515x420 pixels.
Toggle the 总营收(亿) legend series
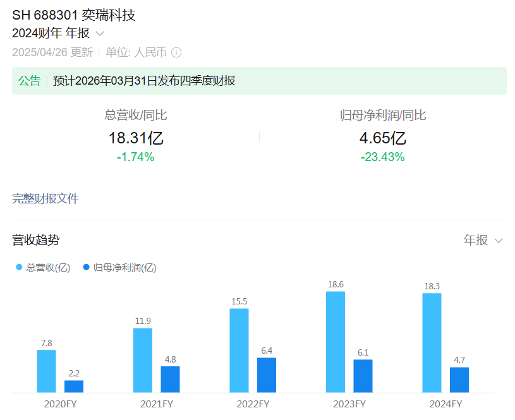tap(43, 268)
